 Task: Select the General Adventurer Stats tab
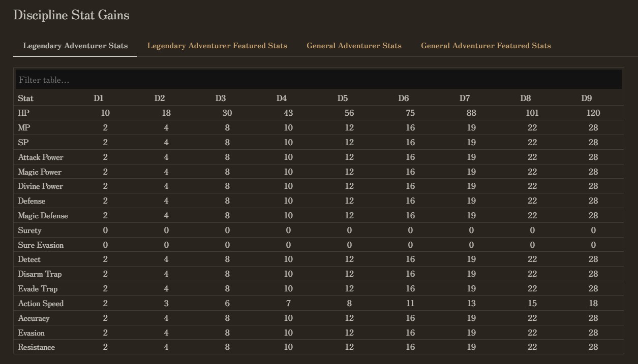354,46
